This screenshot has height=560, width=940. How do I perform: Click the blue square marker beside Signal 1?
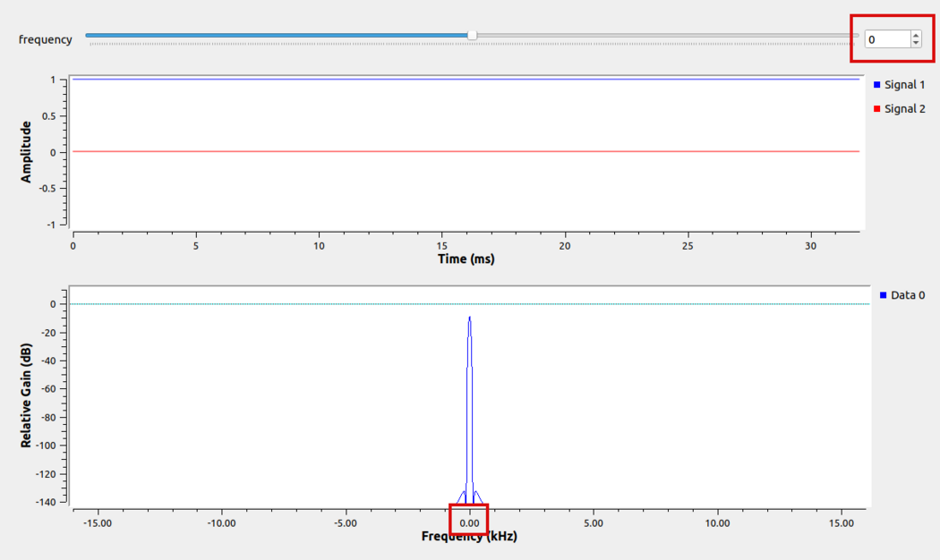point(877,85)
